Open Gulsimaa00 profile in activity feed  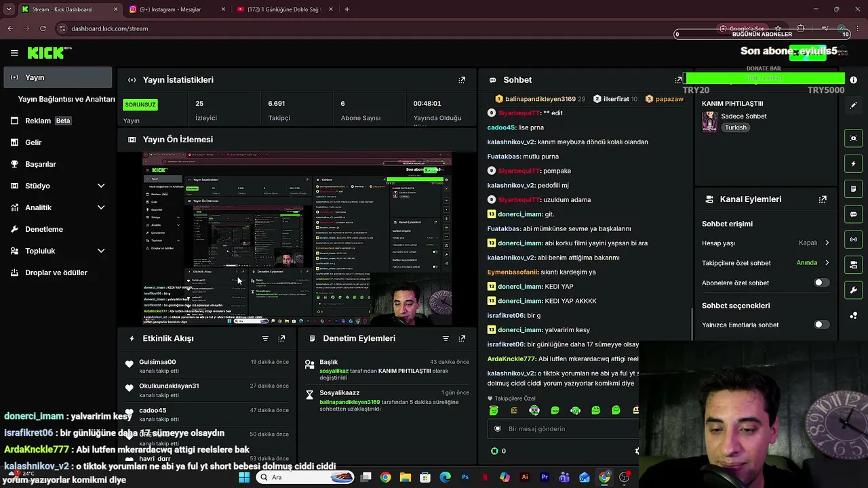pos(157,362)
